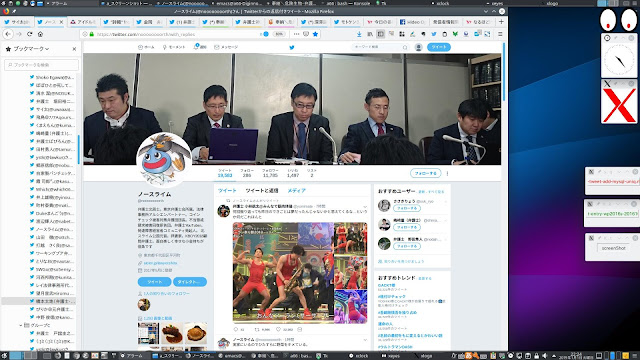
Task: Bookmark this page with the blue star
Action: coord(315,34)
